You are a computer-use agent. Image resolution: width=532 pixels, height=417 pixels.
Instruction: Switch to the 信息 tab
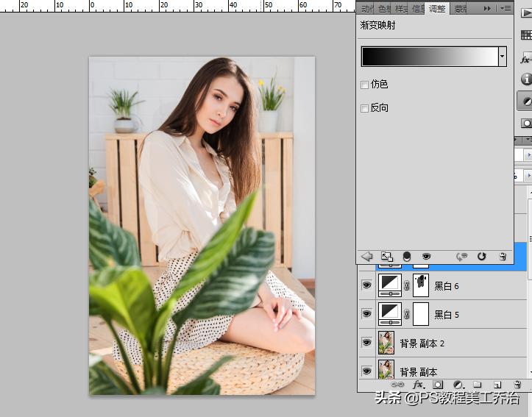(x=418, y=9)
